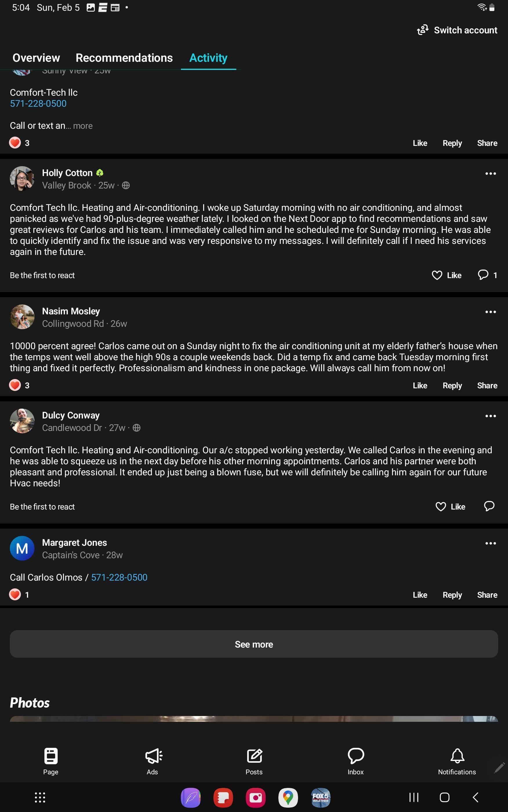Image resolution: width=508 pixels, height=812 pixels.
Task: Open options menu for Holly Cotton's post
Action: (490, 173)
